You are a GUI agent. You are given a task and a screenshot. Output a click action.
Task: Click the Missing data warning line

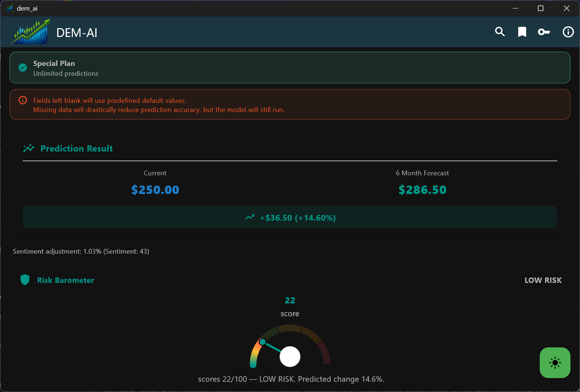pos(159,110)
